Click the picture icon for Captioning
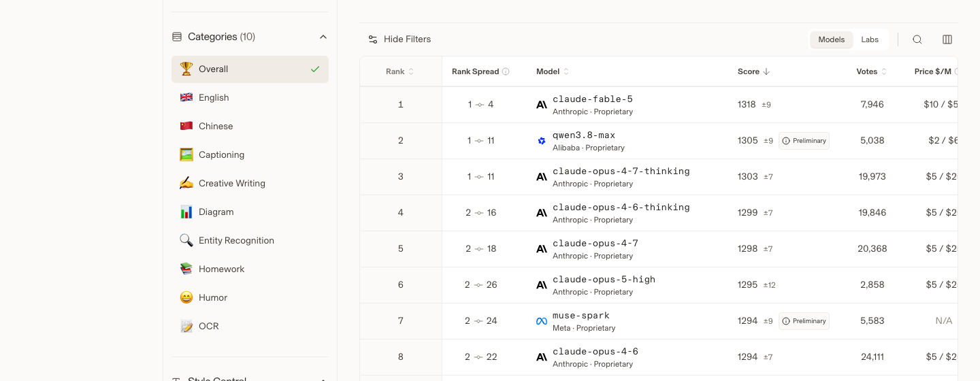This screenshot has height=381, width=980. [186, 154]
